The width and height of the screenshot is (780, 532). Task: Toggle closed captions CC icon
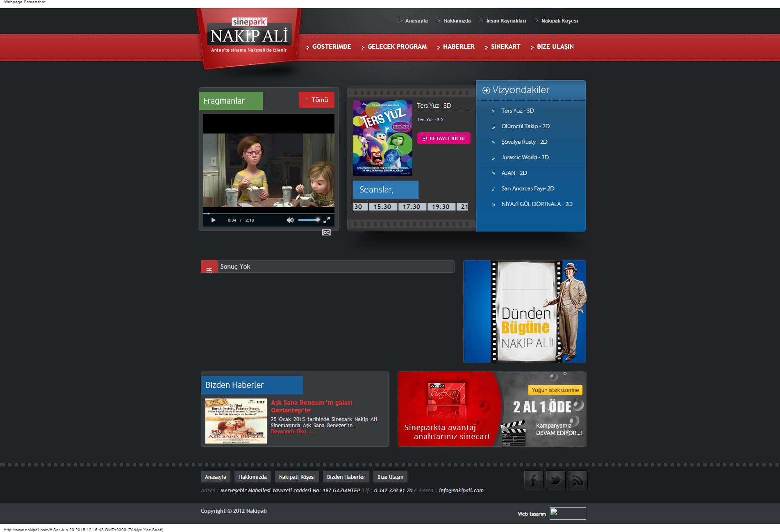click(x=326, y=233)
